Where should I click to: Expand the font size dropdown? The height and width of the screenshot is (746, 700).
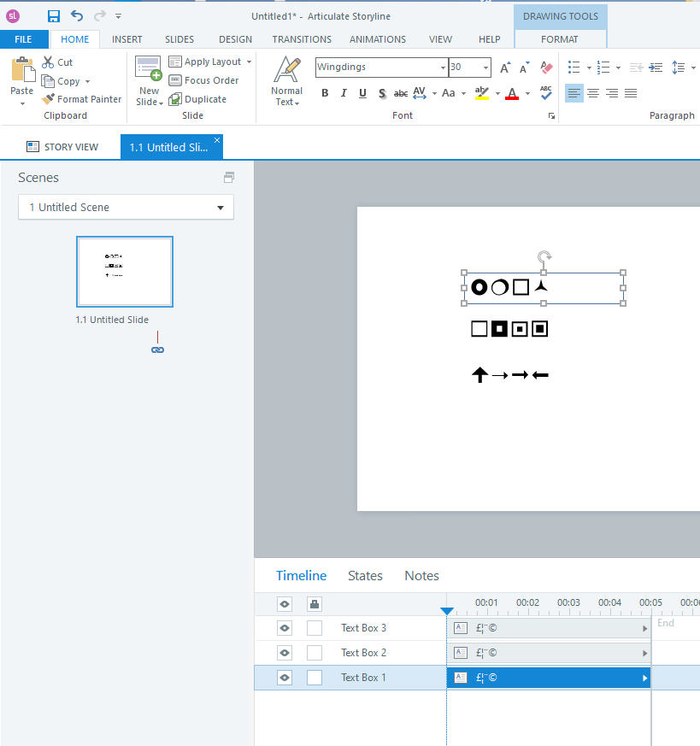pyautogui.click(x=485, y=68)
